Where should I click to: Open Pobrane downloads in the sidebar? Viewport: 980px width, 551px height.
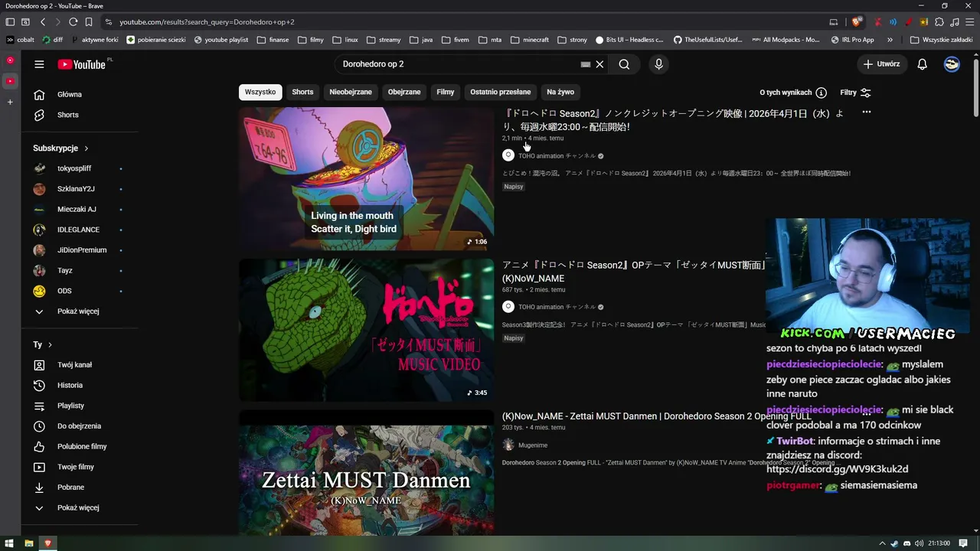tap(80, 487)
